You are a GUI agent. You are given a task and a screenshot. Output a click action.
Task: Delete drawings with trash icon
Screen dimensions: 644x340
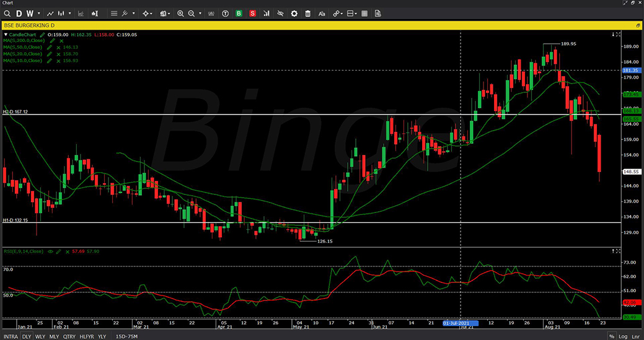click(308, 14)
